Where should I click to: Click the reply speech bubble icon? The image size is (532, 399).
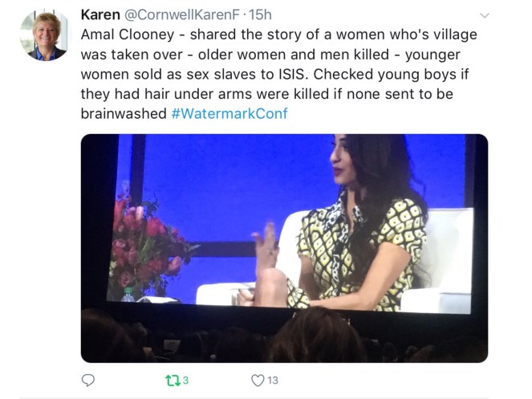click(x=88, y=380)
